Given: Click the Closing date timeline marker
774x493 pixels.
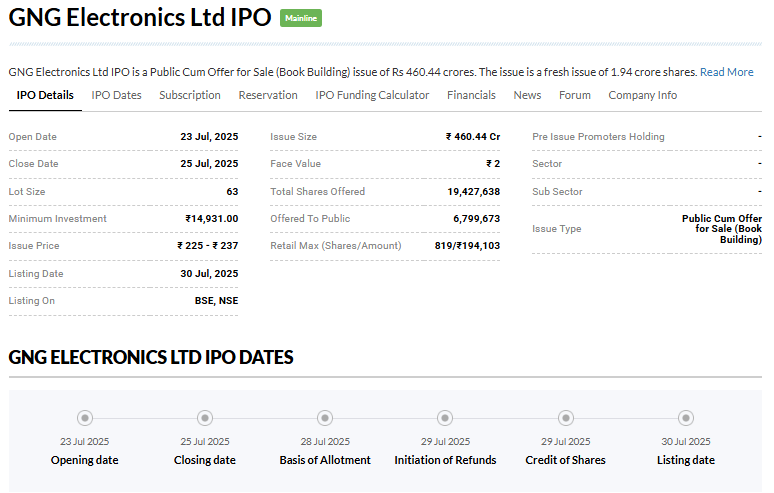Looking at the screenshot, I should 205,418.
